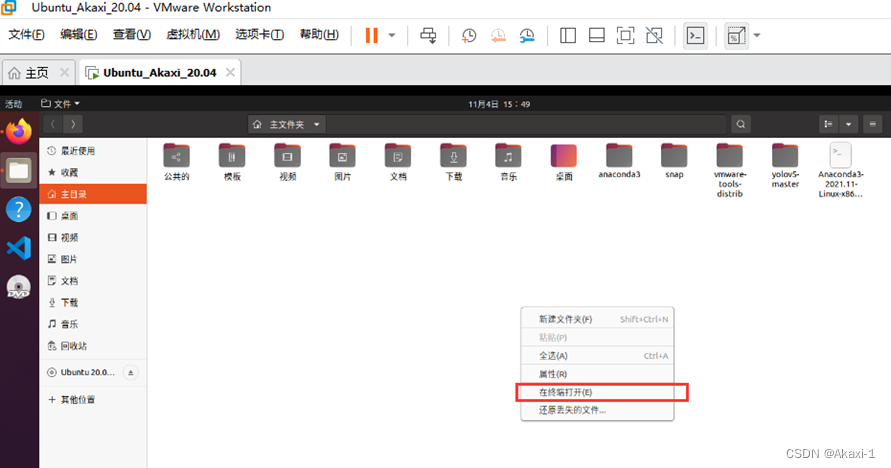
Task: Select 回收站 in the sidebar
Action: point(93,346)
